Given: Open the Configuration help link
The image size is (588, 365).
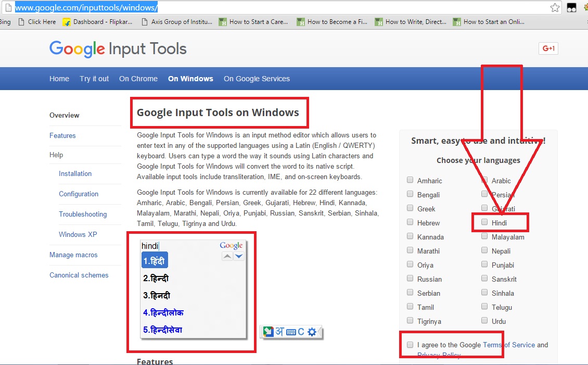Looking at the screenshot, I should 79,194.
